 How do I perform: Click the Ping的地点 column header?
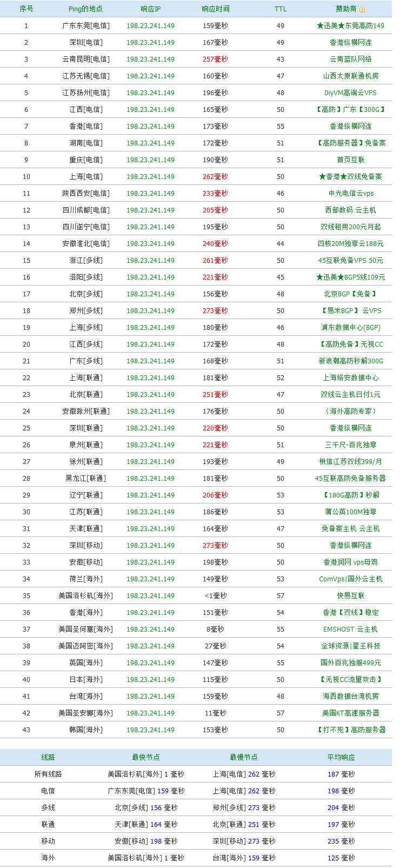tap(85, 9)
